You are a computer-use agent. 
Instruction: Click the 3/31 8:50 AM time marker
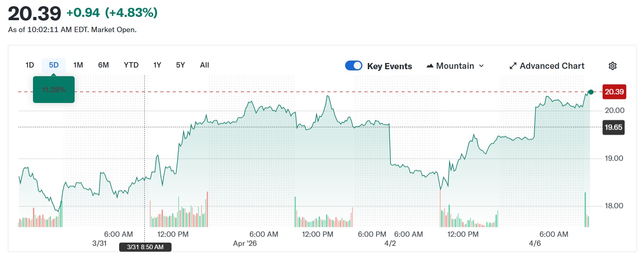click(x=145, y=247)
